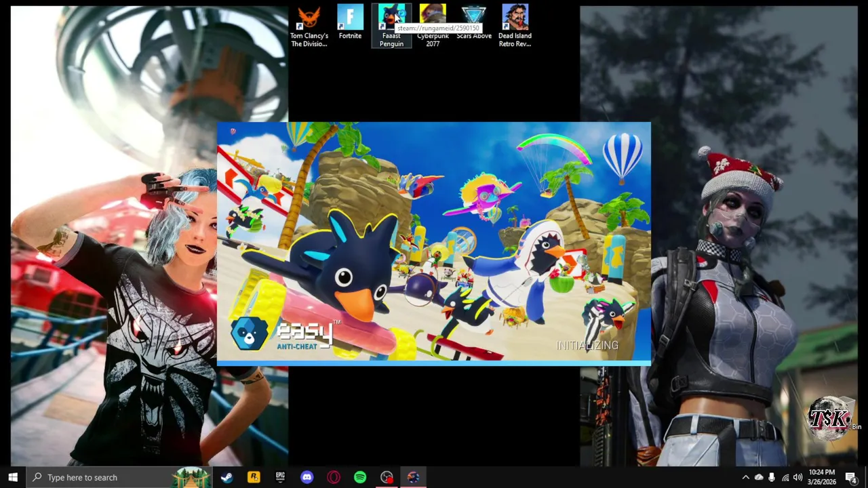Open the Scars Above desktop shortcut
The height and width of the screenshot is (488, 868).
[473, 22]
